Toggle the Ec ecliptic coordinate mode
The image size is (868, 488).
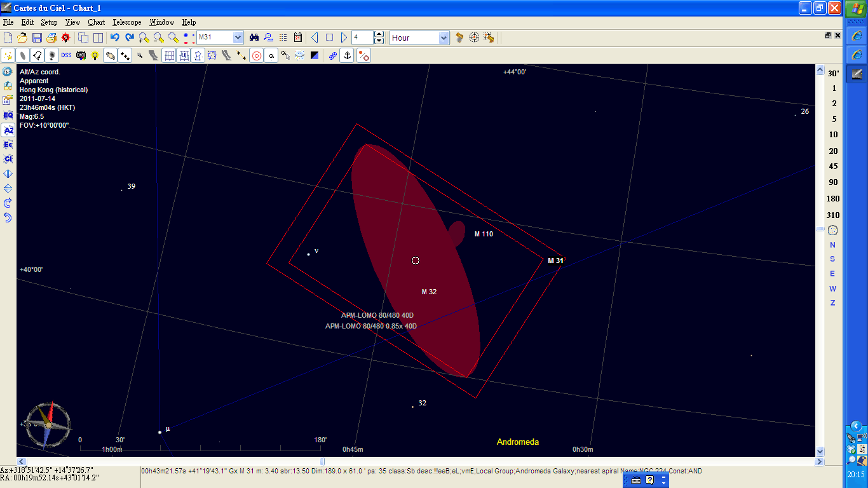click(x=8, y=145)
